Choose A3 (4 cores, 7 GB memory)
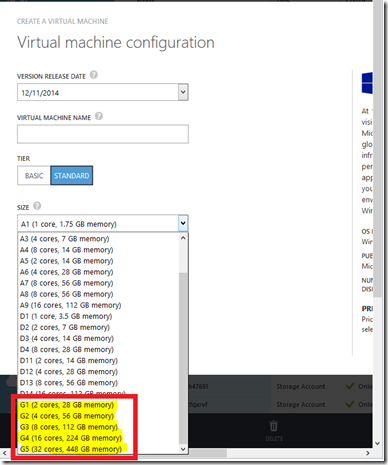Screen dimensions: 388x465 pyautogui.click(x=98, y=239)
